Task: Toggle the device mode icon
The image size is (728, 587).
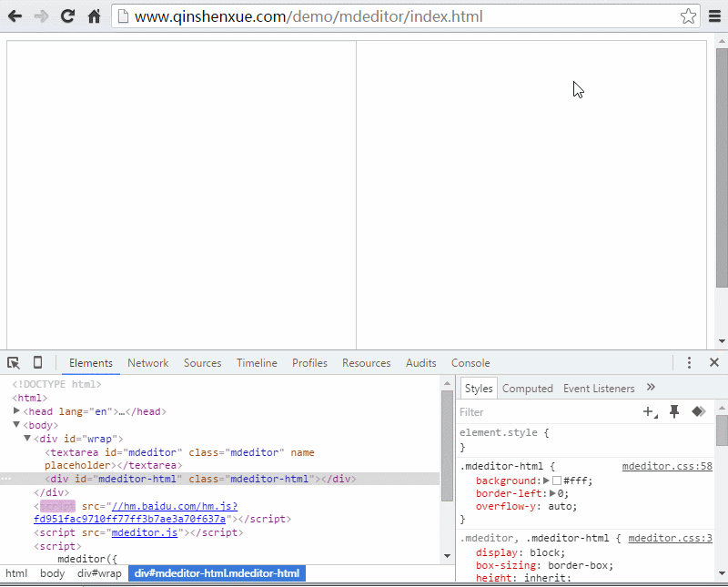Action: [37, 362]
